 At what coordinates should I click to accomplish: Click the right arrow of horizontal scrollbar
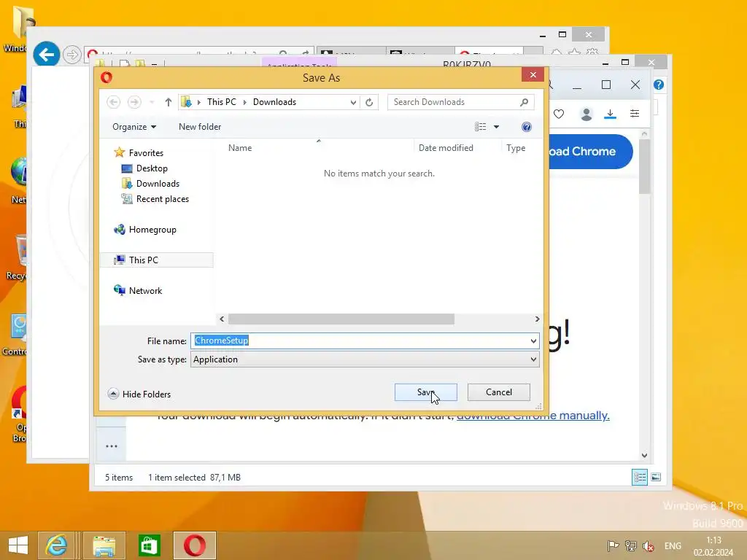point(537,319)
